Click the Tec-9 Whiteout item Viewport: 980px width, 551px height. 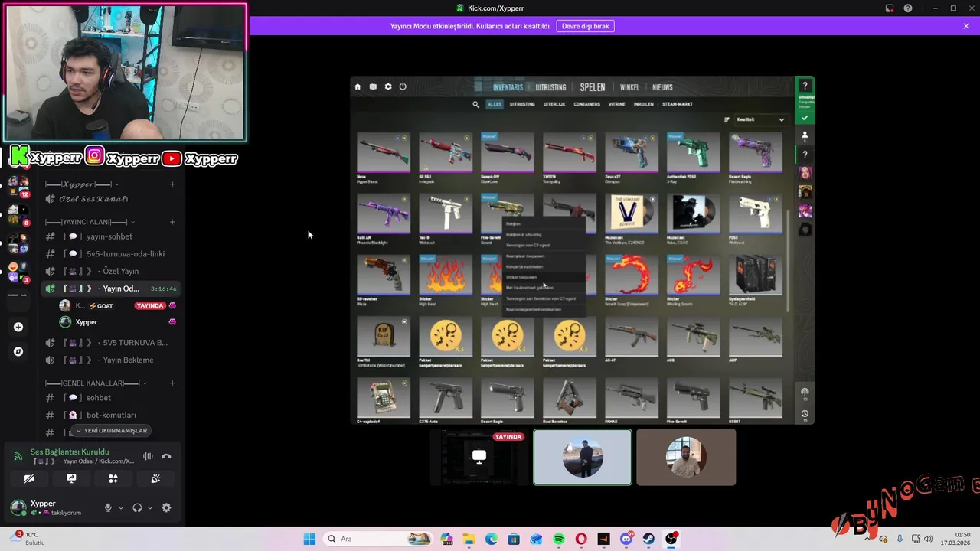(446, 219)
